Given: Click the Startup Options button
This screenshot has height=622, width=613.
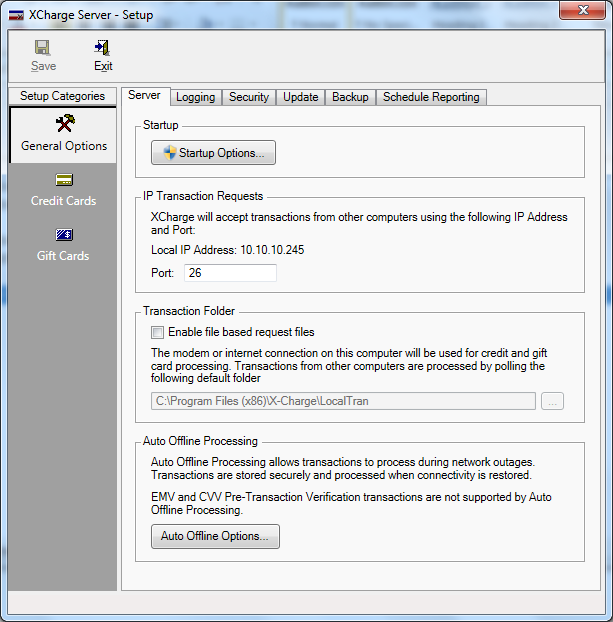Looking at the screenshot, I should pos(213,153).
